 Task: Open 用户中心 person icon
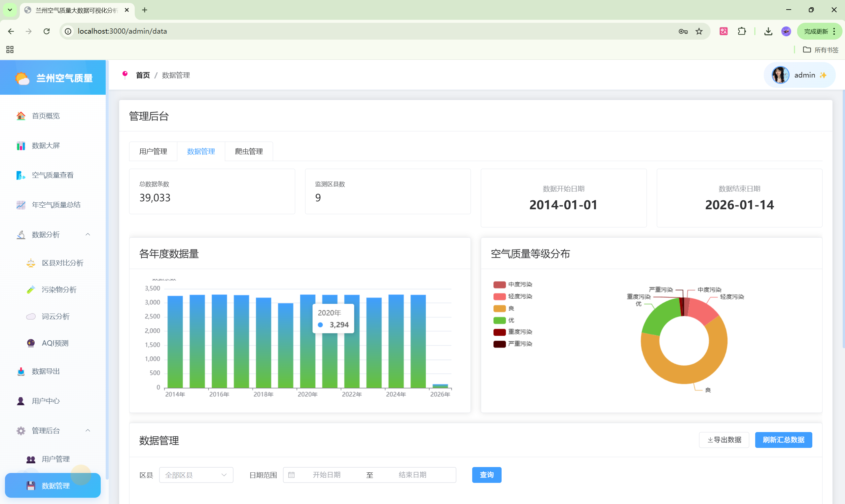click(x=21, y=401)
